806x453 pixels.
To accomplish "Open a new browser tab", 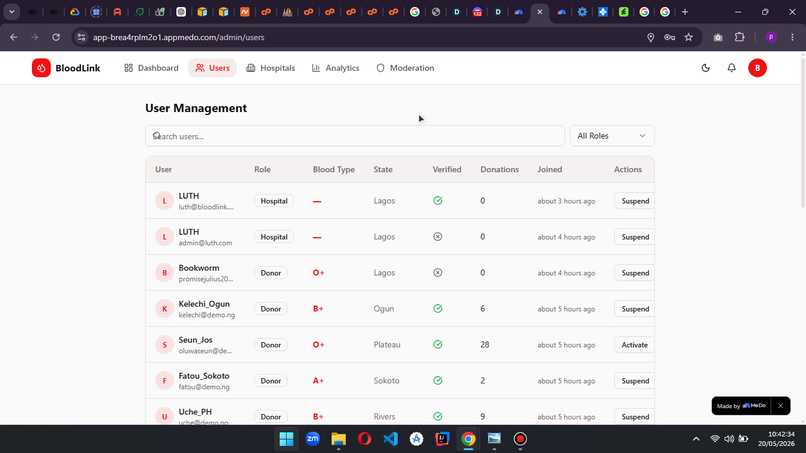I will [685, 12].
